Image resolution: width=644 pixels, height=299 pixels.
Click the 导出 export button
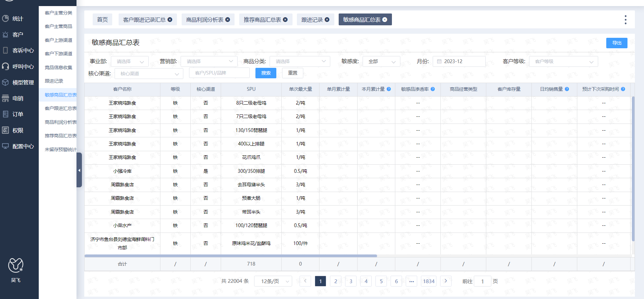click(x=617, y=43)
